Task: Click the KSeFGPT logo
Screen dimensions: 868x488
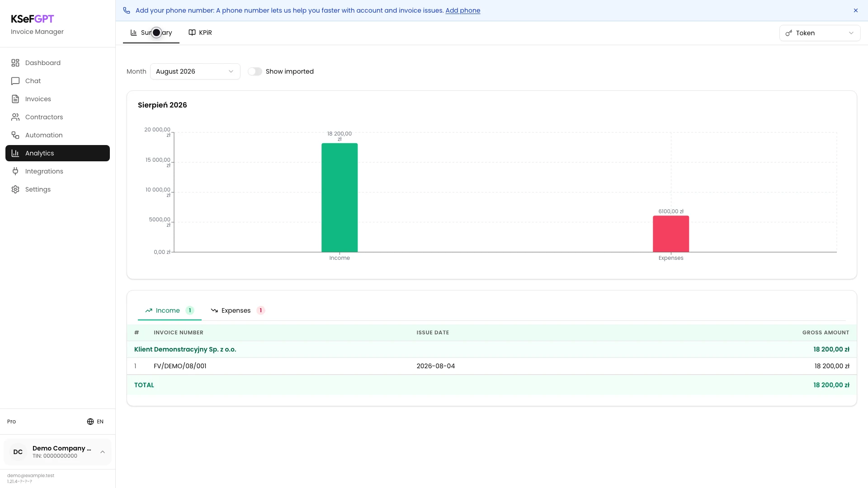Action: tap(33, 19)
